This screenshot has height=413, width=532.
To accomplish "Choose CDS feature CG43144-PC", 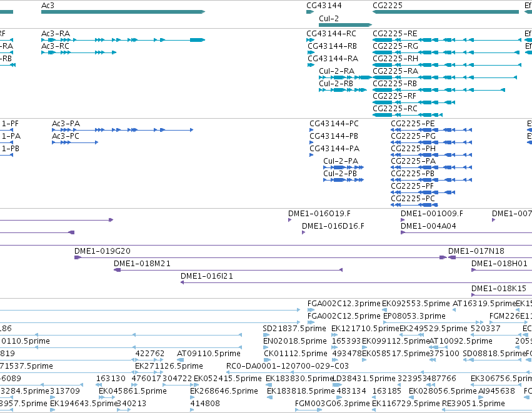I will 311,130.
